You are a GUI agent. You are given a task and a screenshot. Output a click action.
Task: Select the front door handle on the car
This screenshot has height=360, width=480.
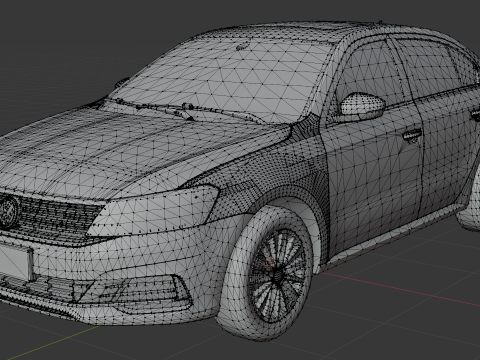pos(412,135)
